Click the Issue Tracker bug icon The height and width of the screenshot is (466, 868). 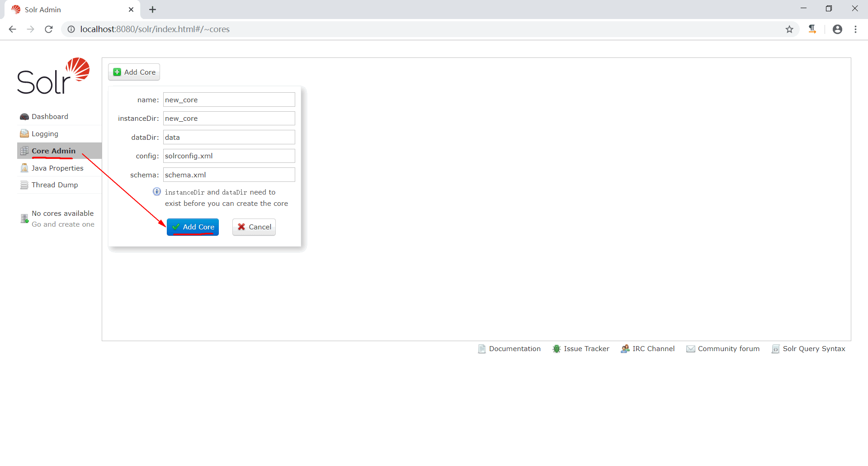pos(556,349)
